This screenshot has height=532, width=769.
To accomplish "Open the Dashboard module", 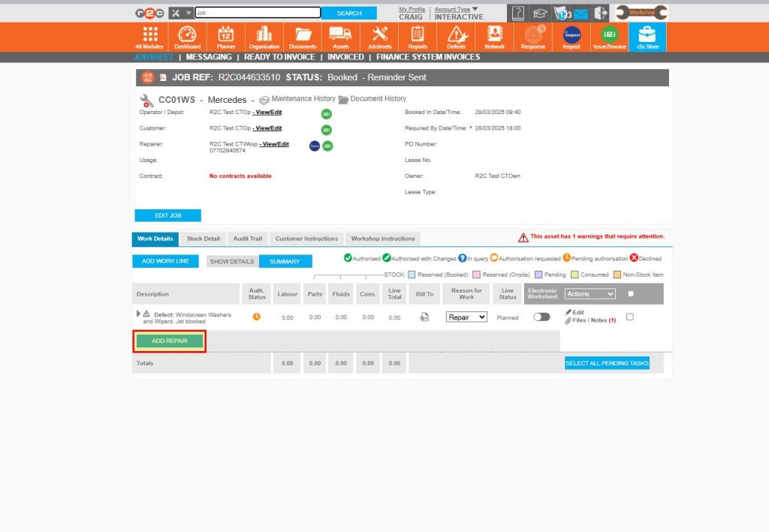I will (x=187, y=37).
